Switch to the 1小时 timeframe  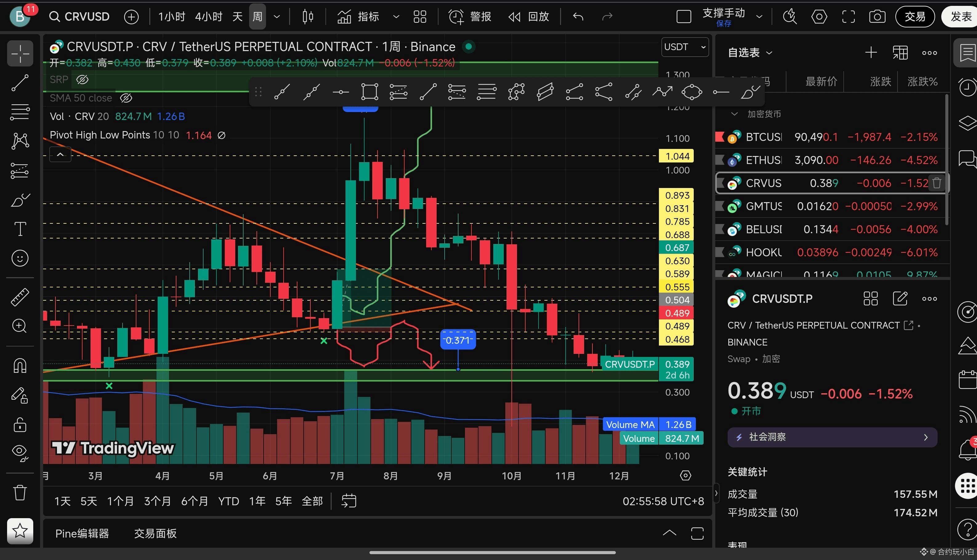(x=172, y=17)
